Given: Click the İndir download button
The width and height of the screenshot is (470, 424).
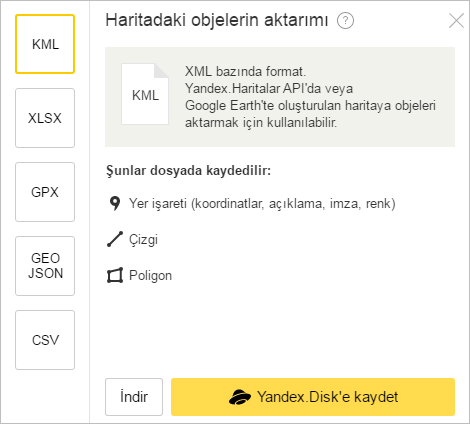Looking at the screenshot, I should [134, 397].
